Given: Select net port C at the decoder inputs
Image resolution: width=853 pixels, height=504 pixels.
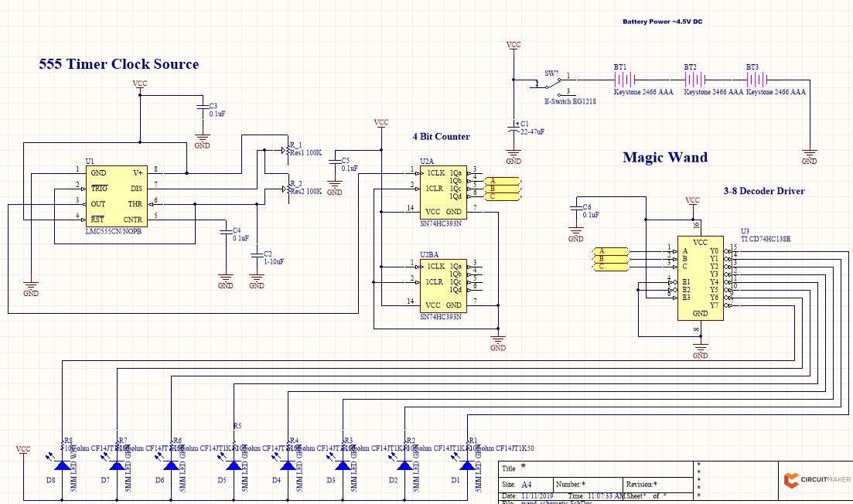Looking at the screenshot, I should click(x=610, y=267).
